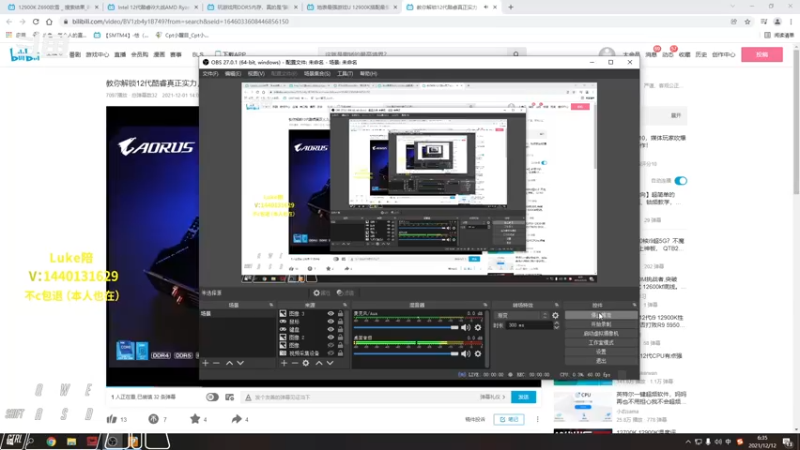Screen dimensions: 800x450
Task: Open scene transition settings gear
Action: [x=555, y=316]
